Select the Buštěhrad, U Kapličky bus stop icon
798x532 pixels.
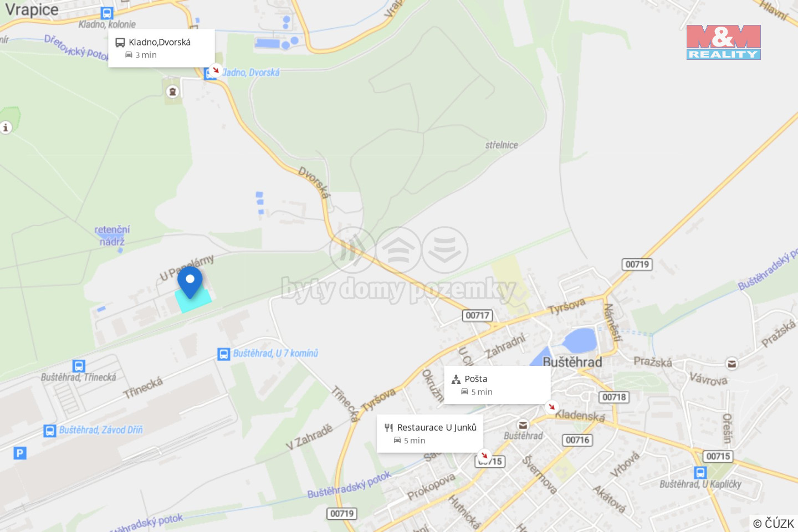pos(700,473)
